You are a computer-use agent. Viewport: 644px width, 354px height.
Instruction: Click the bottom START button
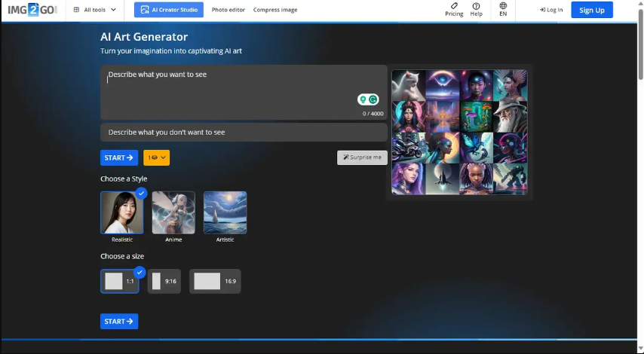(x=119, y=321)
